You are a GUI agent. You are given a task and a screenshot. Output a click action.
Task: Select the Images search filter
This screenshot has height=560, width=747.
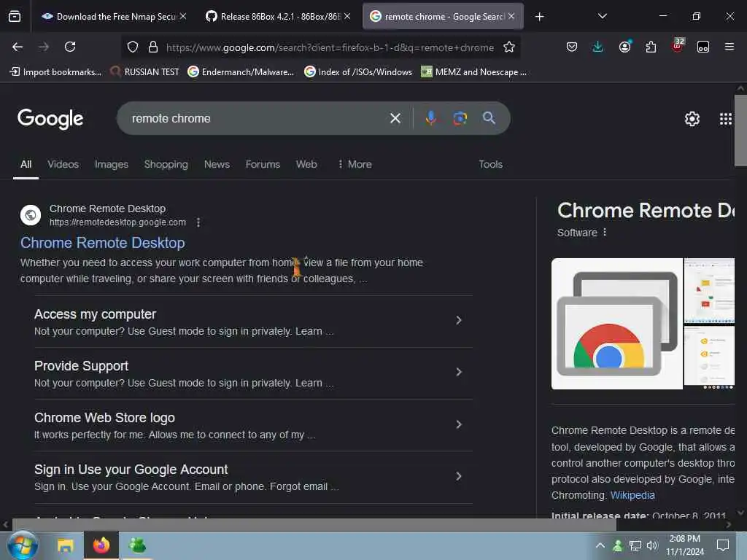tap(111, 164)
